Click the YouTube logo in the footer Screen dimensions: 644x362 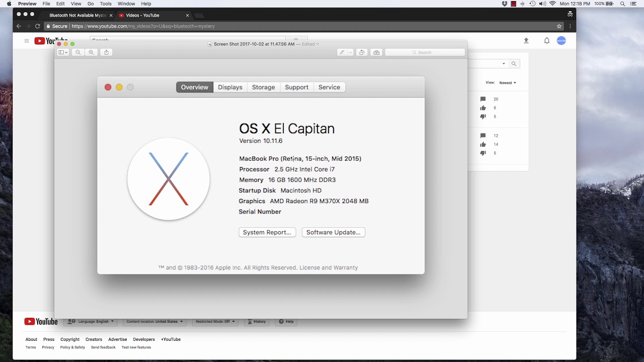(41, 322)
